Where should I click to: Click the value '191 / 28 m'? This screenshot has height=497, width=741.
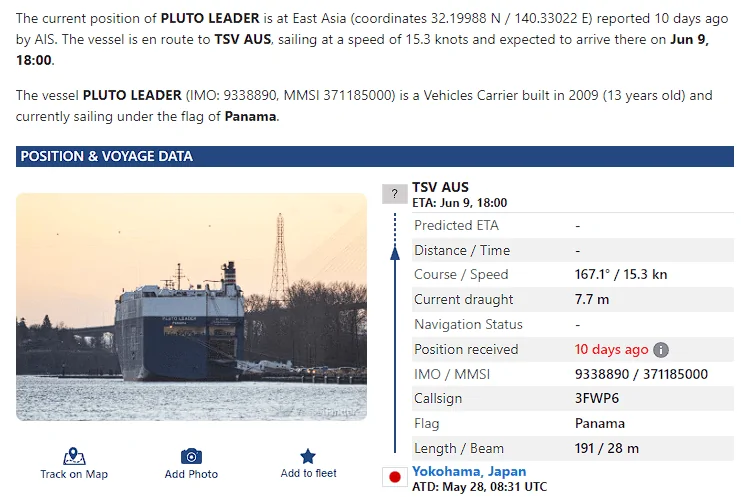[607, 448]
